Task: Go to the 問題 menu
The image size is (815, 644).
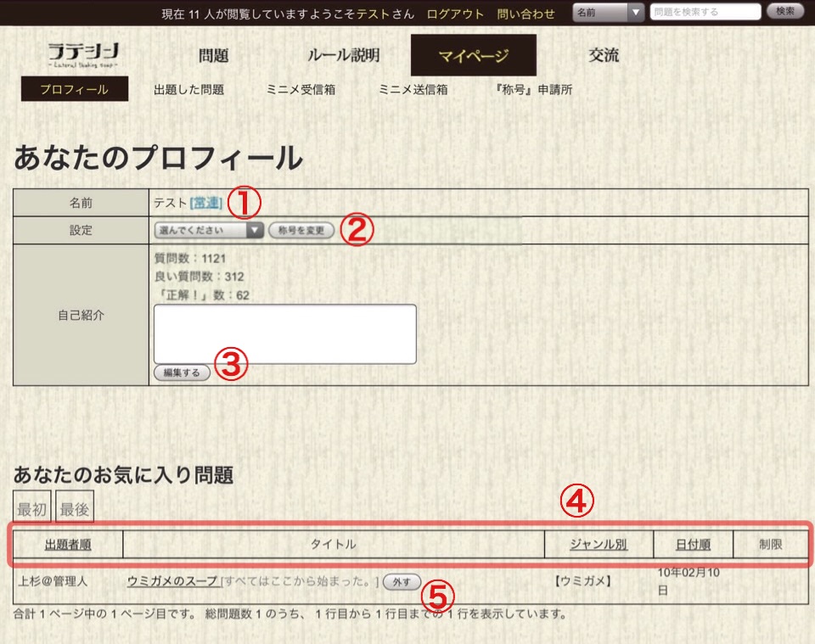Action: pyautogui.click(x=213, y=56)
